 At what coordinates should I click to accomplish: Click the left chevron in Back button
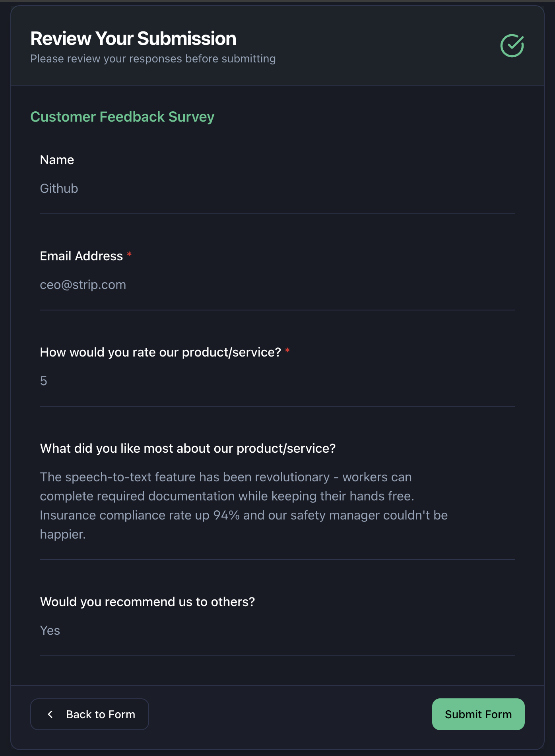pyautogui.click(x=50, y=714)
